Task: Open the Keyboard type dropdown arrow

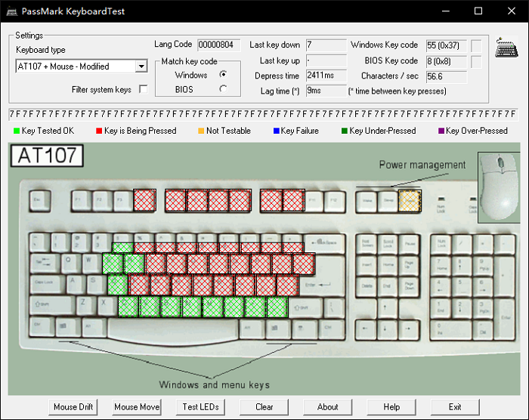Action: [142, 66]
